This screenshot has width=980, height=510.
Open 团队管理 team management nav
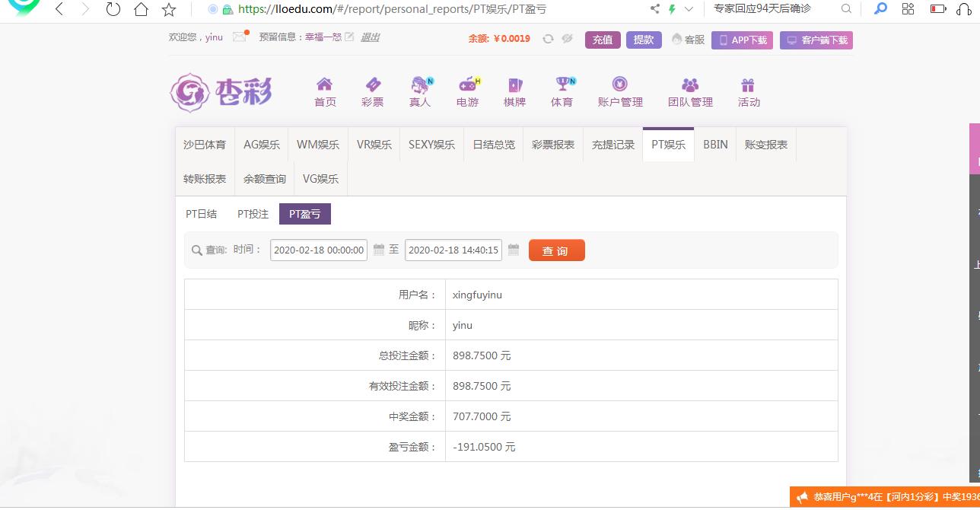(690, 92)
